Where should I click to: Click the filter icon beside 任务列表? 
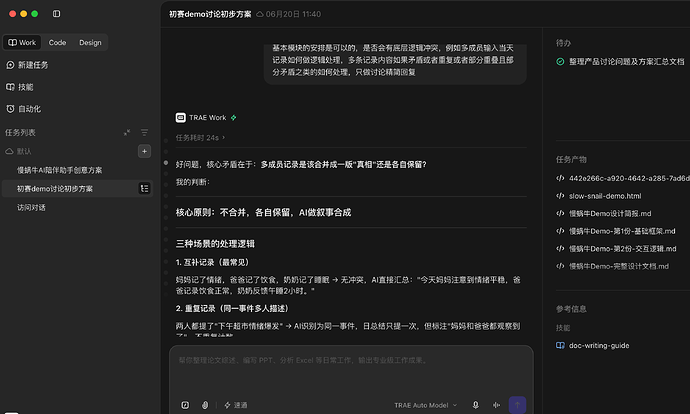point(144,132)
